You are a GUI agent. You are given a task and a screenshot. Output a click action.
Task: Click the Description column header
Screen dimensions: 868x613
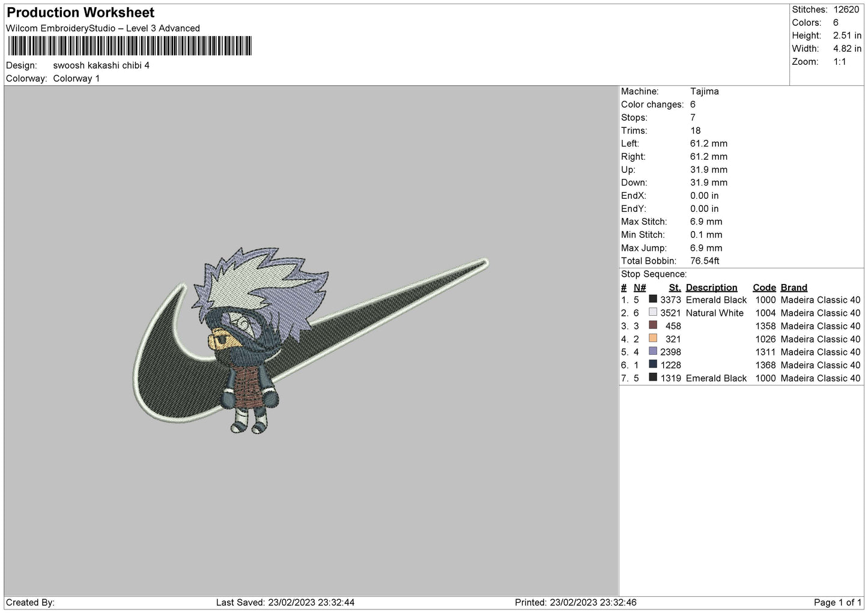point(711,288)
